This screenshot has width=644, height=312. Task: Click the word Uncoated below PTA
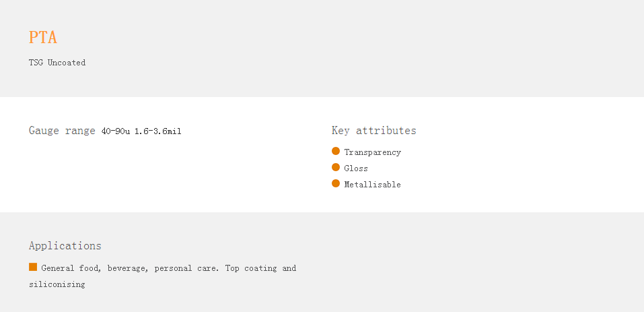click(67, 63)
